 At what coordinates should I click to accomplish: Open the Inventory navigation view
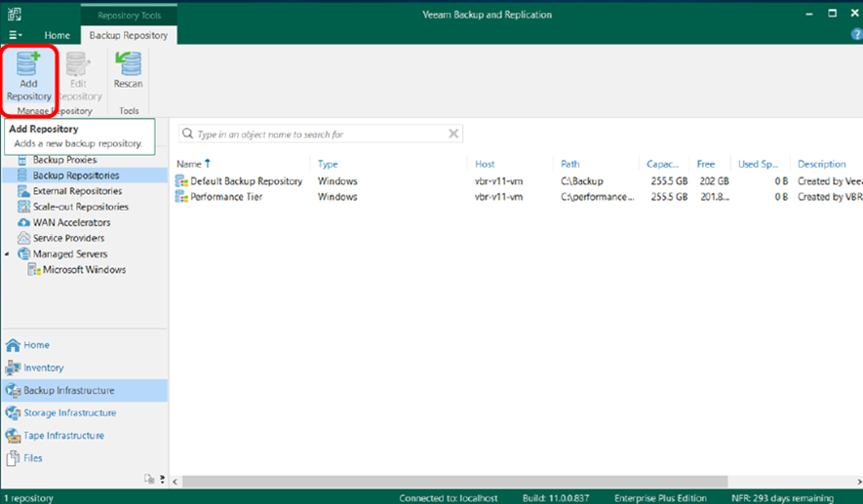(x=85, y=368)
